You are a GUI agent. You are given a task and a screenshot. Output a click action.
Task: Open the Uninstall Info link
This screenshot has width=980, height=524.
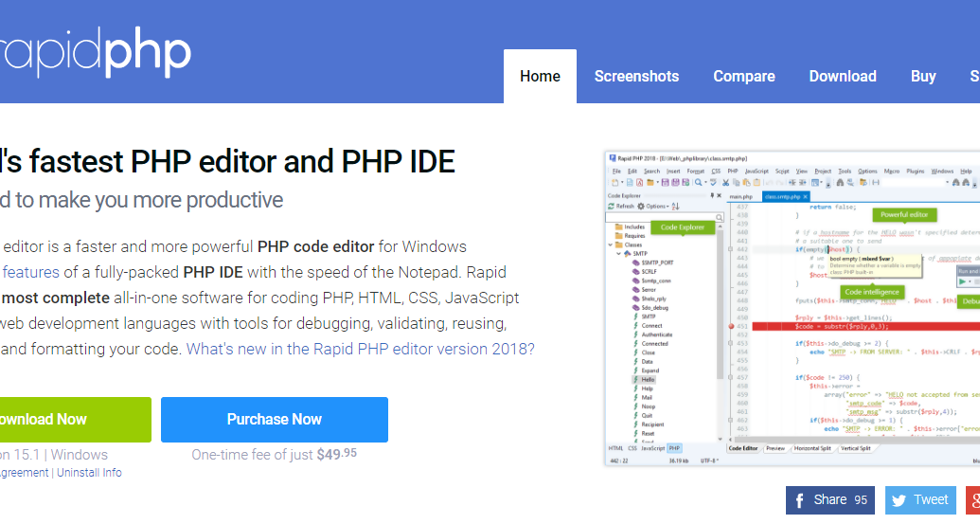(x=89, y=473)
